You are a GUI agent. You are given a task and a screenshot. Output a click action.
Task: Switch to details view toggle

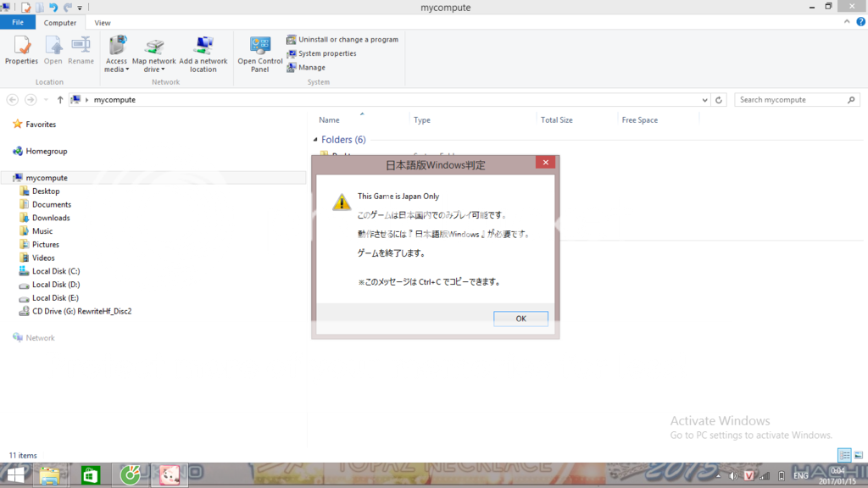[844, 455]
